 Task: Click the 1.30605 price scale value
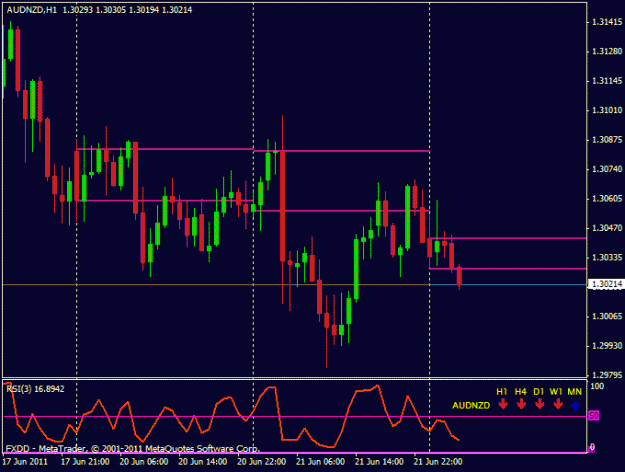pyautogui.click(x=607, y=199)
